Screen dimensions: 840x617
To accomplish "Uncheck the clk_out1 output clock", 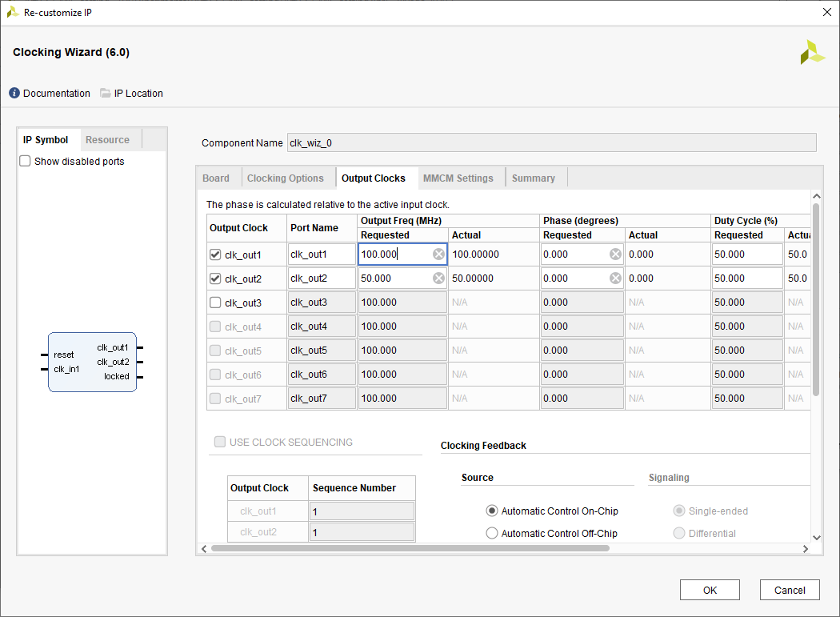I will coord(215,254).
